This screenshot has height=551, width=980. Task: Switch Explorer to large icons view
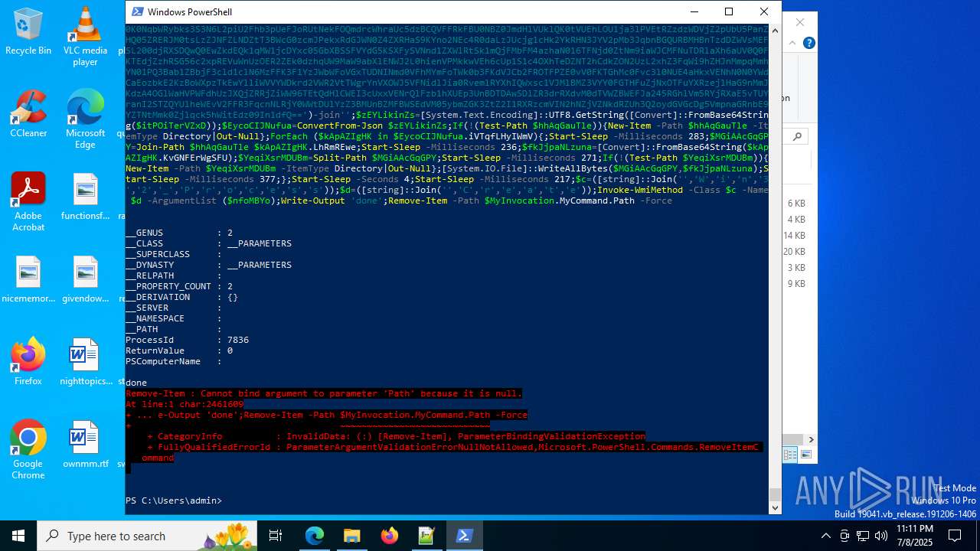pyautogui.click(x=805, y=455)
